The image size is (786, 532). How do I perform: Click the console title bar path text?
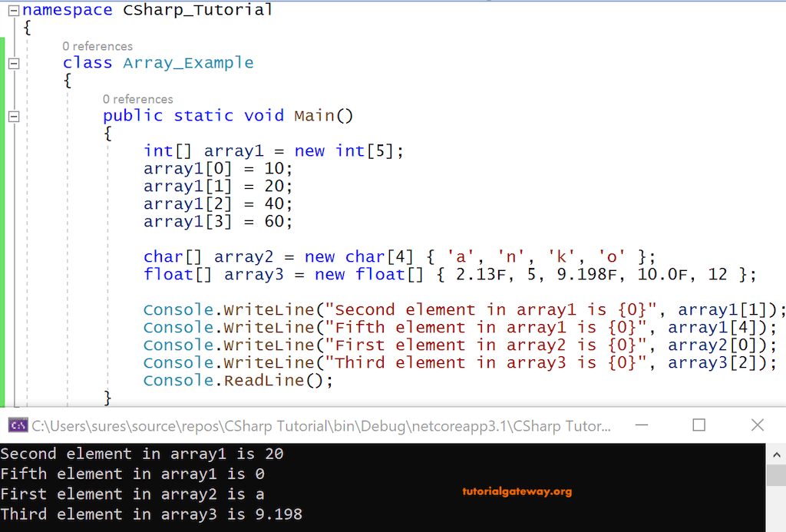(x=322, y=425)
